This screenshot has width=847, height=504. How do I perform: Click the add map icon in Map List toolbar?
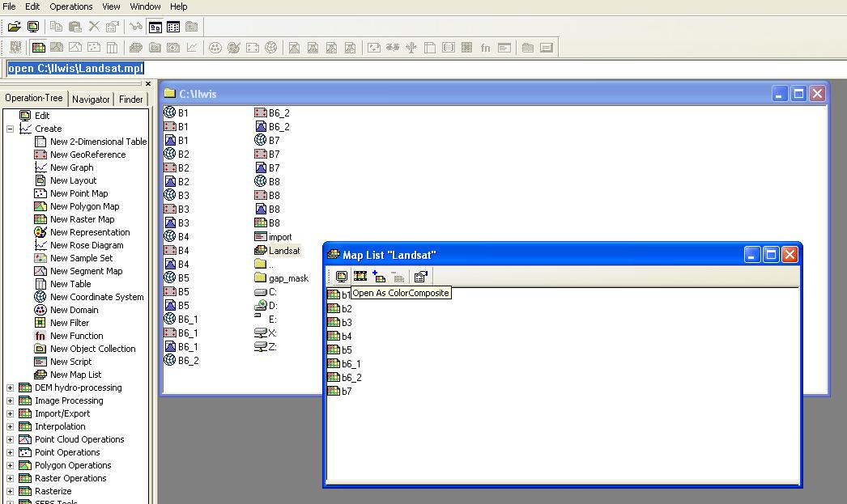(379, 277)
